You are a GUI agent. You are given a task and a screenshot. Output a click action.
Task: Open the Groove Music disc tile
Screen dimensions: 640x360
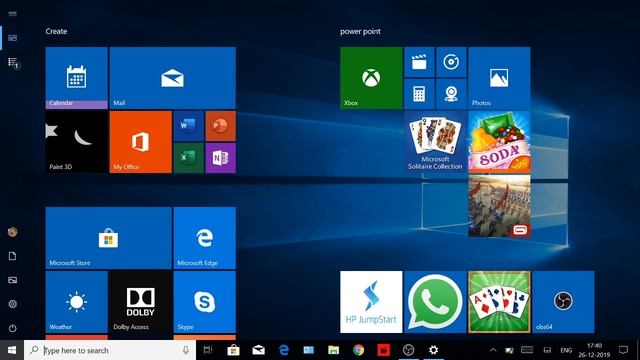pyautogui.click(x=451, y=62)
